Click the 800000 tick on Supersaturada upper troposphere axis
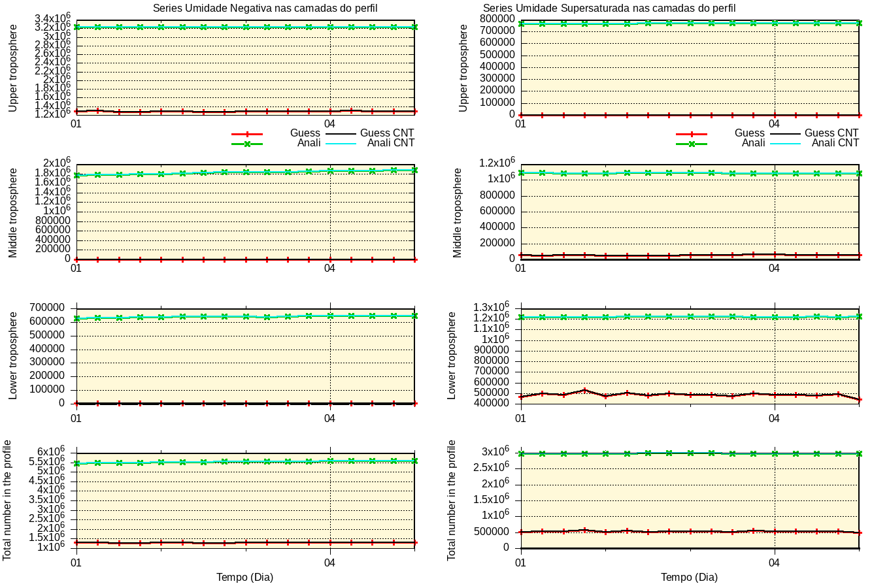The width and height of the screenshot is (889, 588). click(497, 19)
